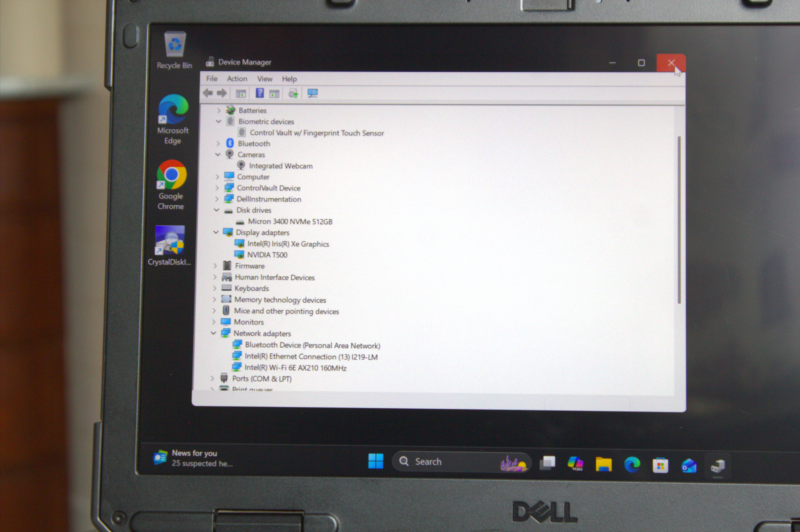Open Microsoft 365 Copilot taskbar icon
The width and height of the screenshot is (800, 532).
[x=575, y=464]
